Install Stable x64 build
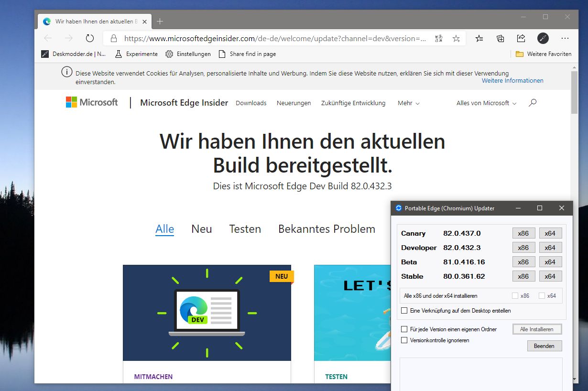This screenshot has width=588, height=391. pyautogui.click(x=550, y=276)
